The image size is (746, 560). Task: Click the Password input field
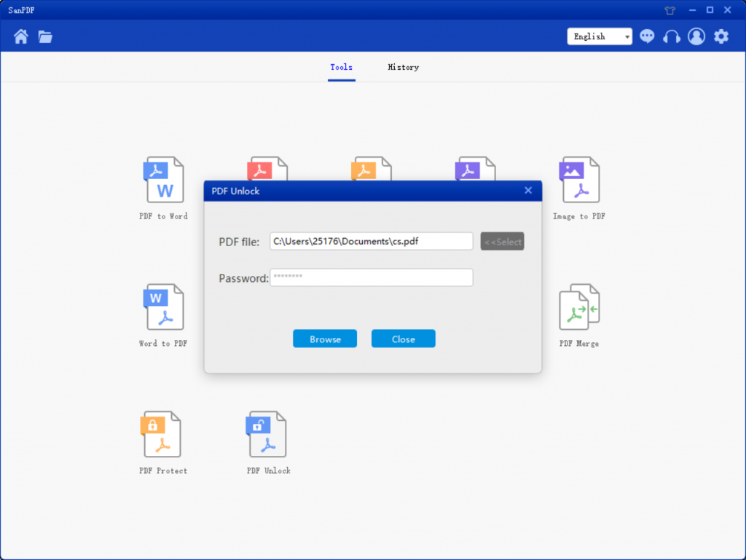pos(372,277)
